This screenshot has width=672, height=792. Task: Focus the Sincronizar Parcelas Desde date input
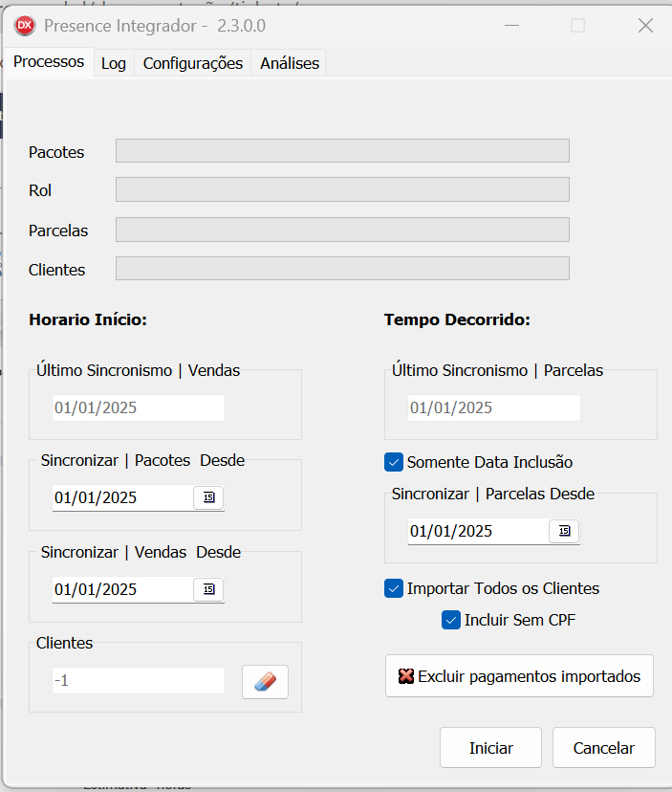pyautogui.click(x=477, y=531)
